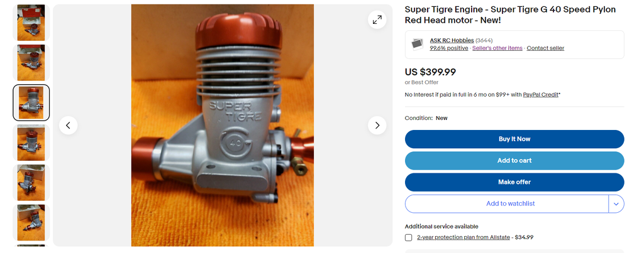Expand the product image to full screen

[377, 19]
